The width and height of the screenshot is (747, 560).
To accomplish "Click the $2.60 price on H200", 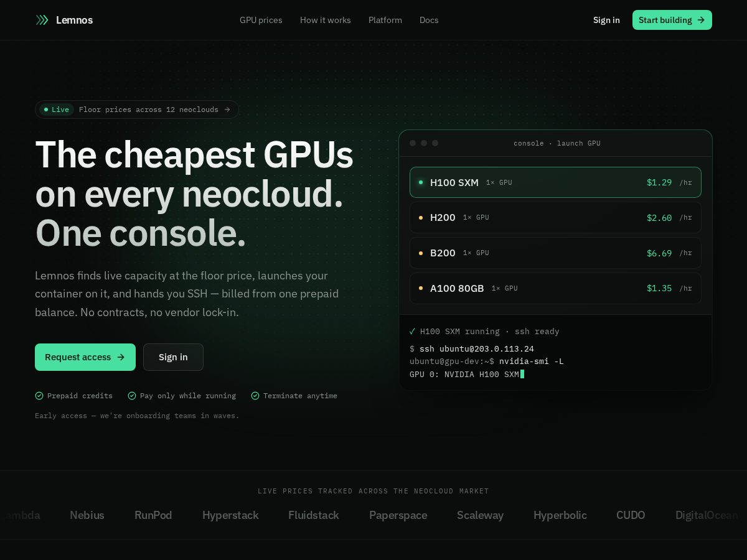I will [x=659, y=218].
